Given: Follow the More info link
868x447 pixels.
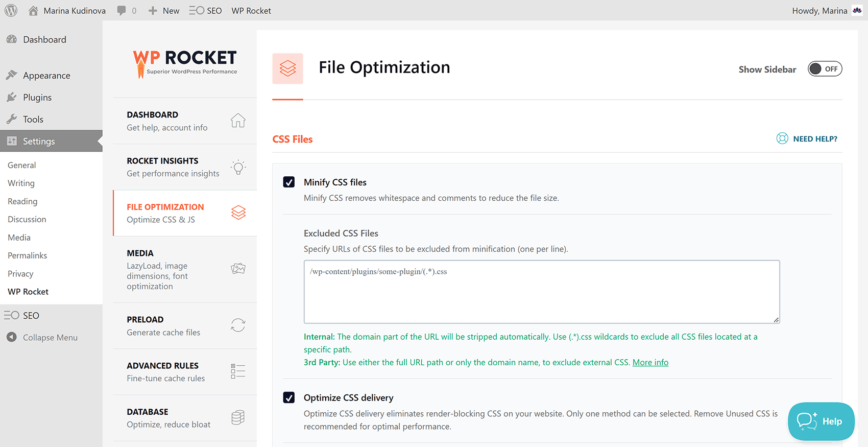Looking at the screenshot, I should point(650,362).
